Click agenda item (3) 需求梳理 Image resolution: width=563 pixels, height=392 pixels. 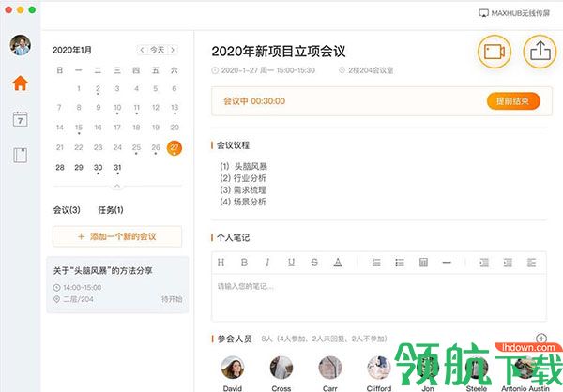click(243, 190)
